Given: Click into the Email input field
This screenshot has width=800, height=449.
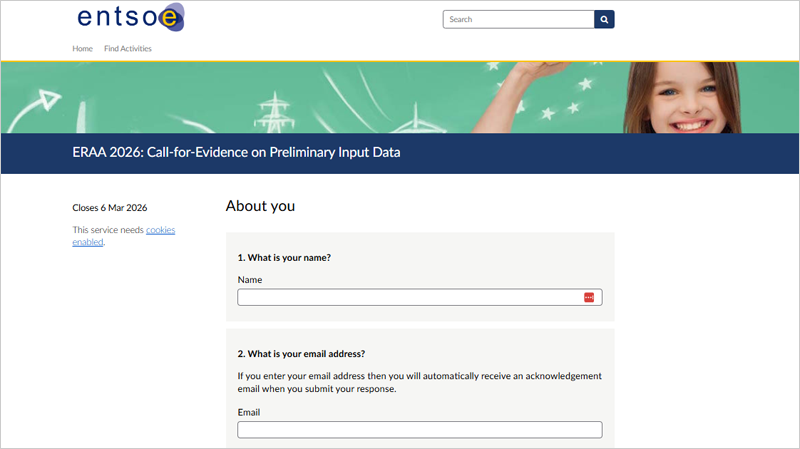Looking at the screenshot, I should tap(419, 430).
